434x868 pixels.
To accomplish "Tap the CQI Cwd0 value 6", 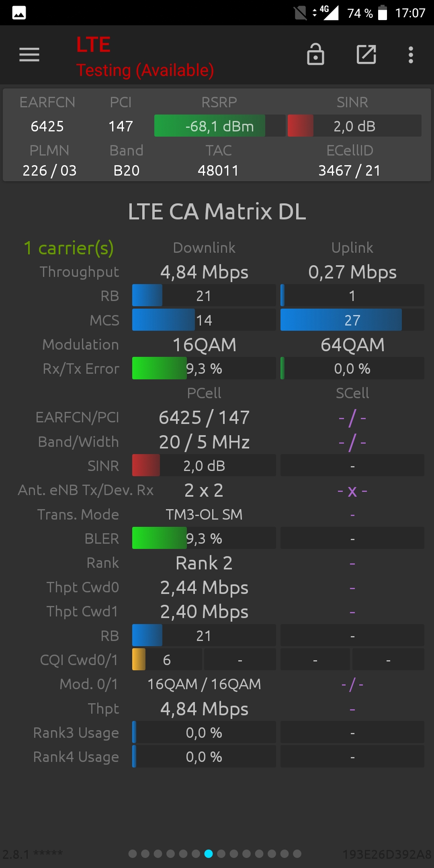I will pos(167,659).
